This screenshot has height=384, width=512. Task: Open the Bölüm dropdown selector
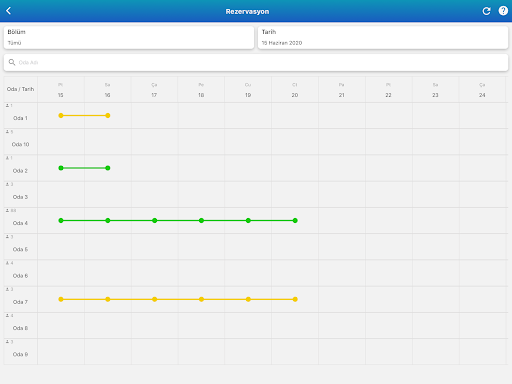(129, 38)
